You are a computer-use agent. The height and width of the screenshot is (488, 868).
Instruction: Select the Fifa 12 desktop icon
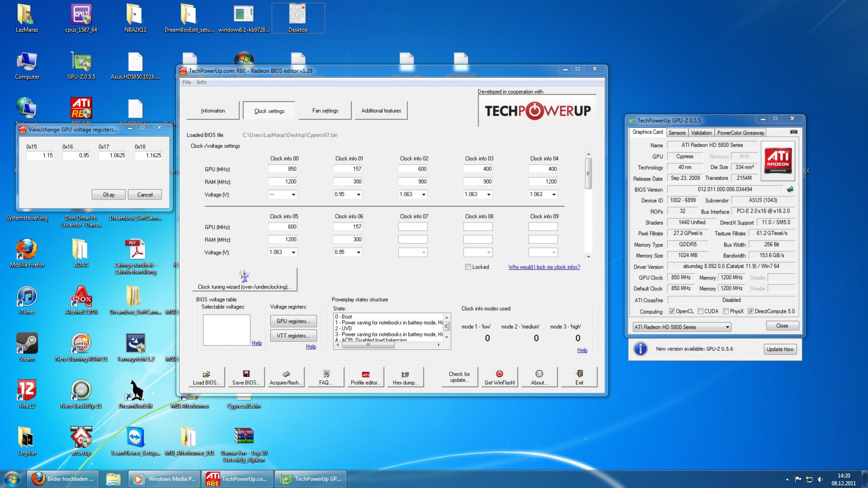coord(27,394)
